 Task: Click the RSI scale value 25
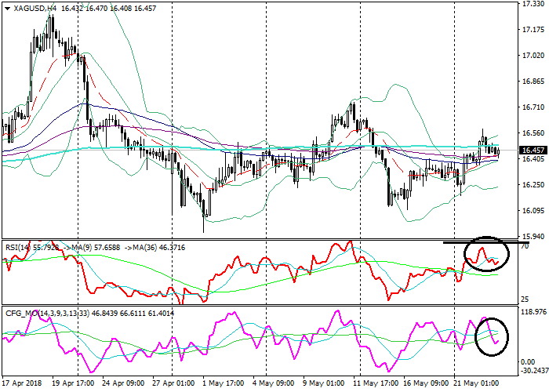pos(525,299)
